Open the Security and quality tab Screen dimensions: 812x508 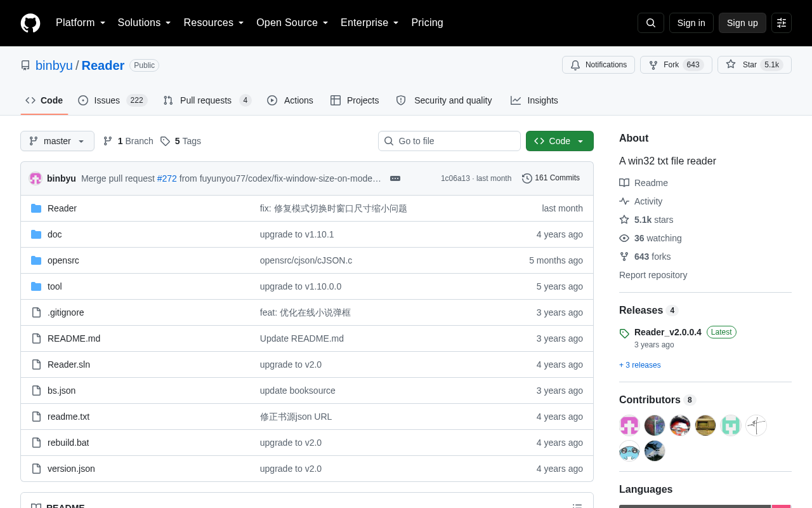444,100
